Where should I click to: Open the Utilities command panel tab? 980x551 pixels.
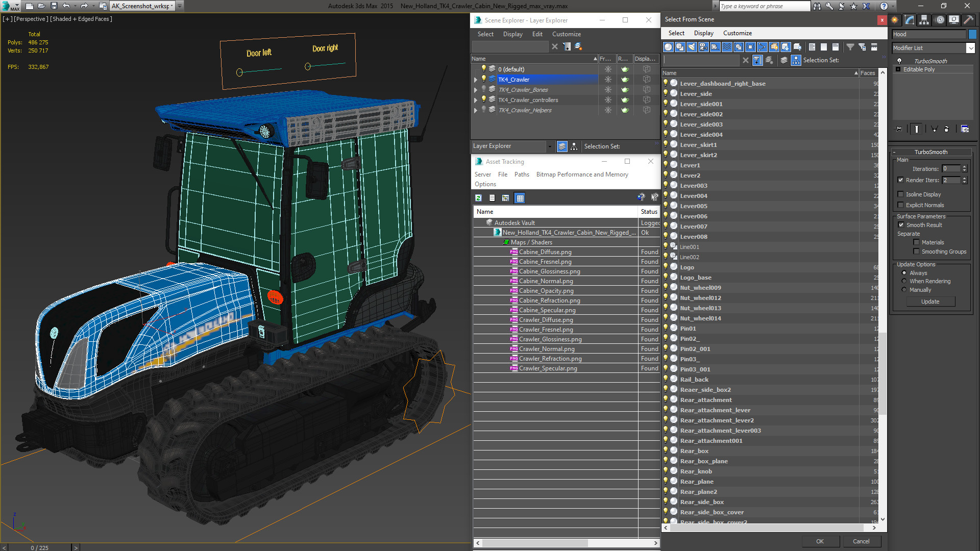pyautogui.click(x=968, y=20)
